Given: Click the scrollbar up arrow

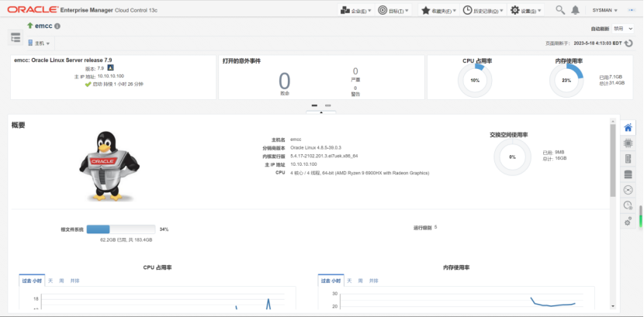Looking at the screenshot, I should coord(613,121).
